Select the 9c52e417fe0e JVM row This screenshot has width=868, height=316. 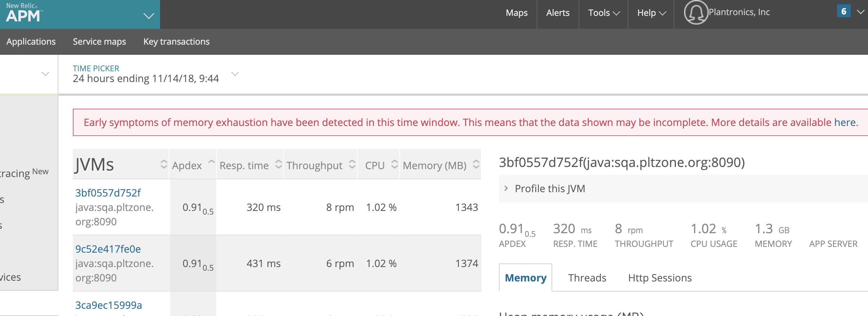tap(108, 249)
